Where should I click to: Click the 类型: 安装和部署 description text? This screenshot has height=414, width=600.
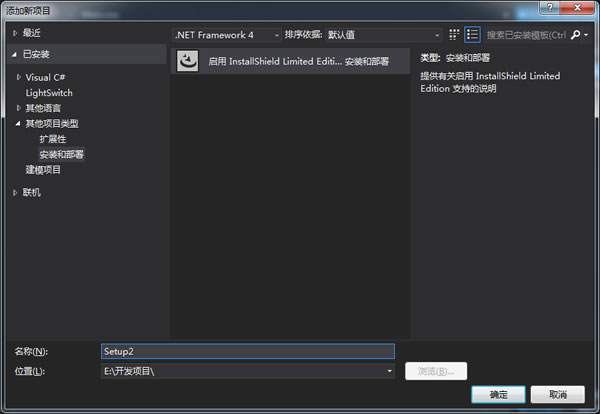(455, 58)
